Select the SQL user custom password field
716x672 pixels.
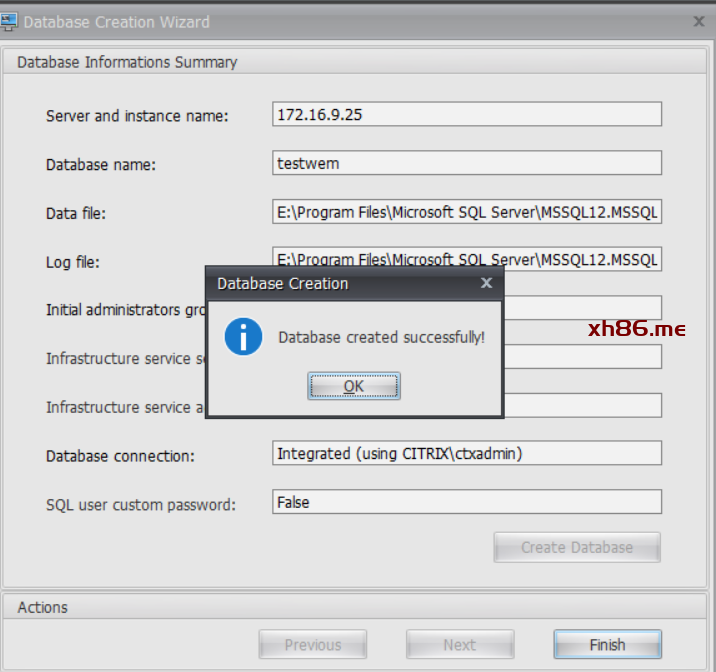[466, 503]
